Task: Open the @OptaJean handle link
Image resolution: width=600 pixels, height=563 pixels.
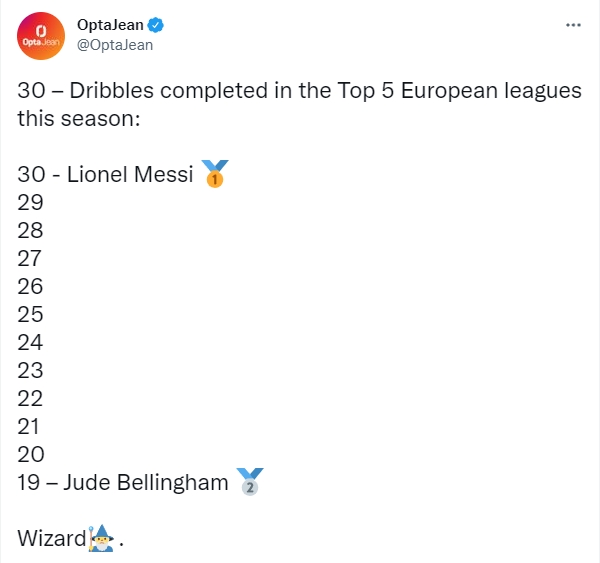Action: (x=115, y=45)
